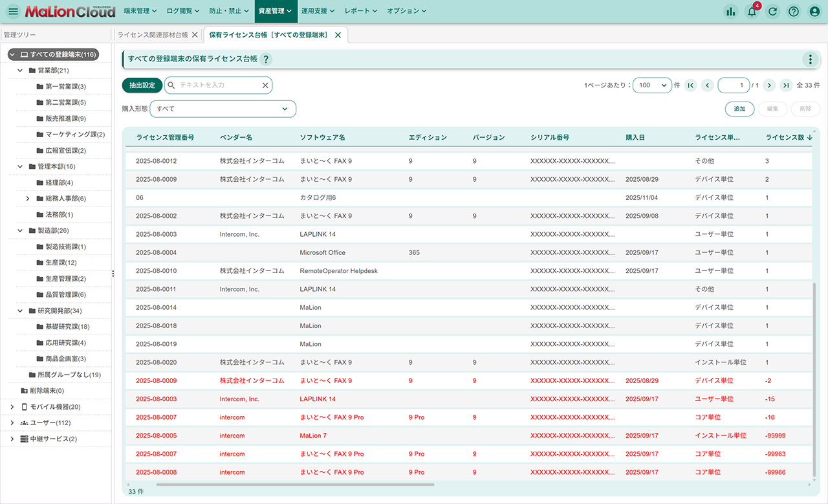Switch to ライセンス関連部材台帳 tab
This screenshot has width=828, height=504.
(x=153, y=35)
